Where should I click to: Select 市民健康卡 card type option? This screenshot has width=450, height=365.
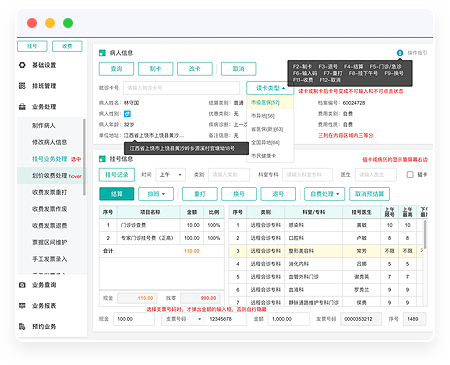click(270, 156)
